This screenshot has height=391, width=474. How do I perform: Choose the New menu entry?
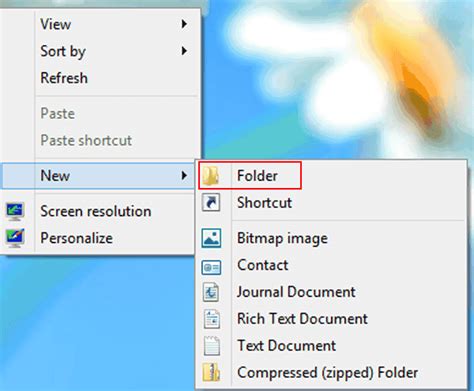[99, 176]
